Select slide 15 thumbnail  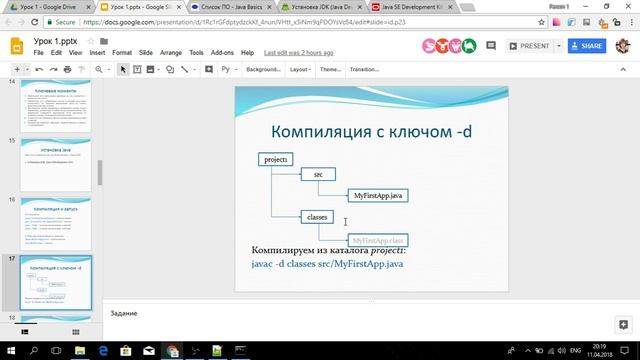click(56, 165)
